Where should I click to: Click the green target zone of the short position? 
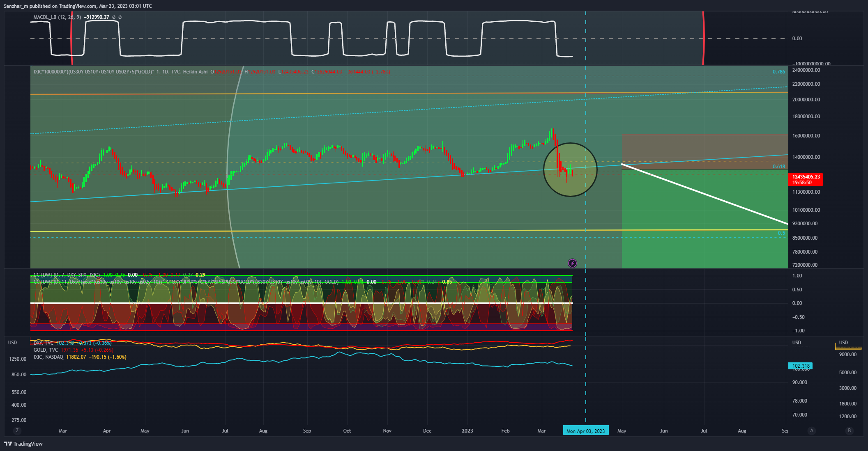[705, 219]
